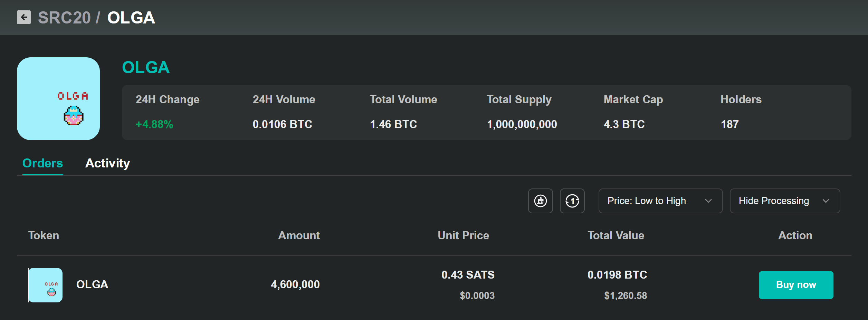The image size is (868, 320).
Task: Open the Price: Low to High dropdown
Action: tap(660, 201)
